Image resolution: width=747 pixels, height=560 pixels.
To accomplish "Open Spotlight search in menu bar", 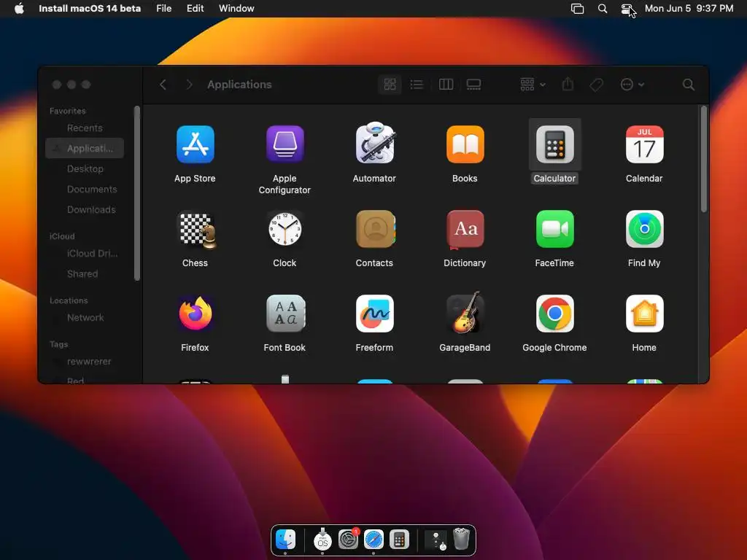I will point(603,9).
